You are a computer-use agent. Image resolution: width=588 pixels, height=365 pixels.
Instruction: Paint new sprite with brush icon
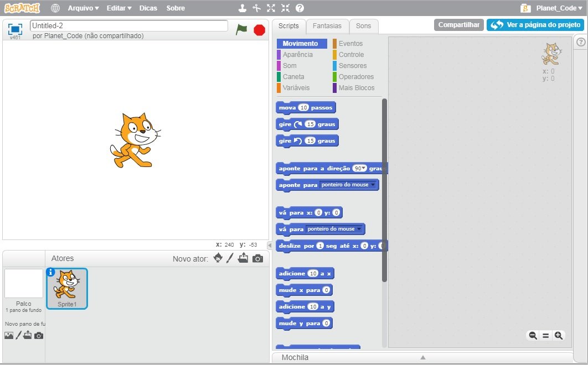click(x=230, y=258)
